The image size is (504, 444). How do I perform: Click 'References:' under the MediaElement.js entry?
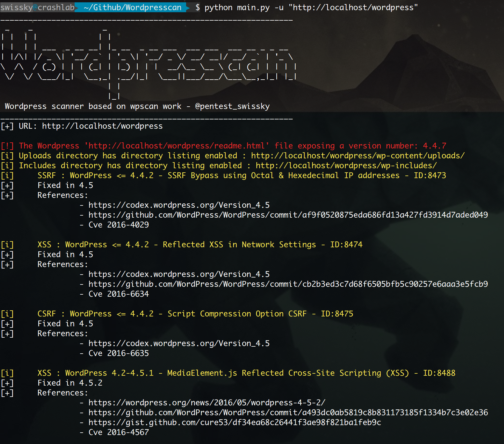tap(62, 393)
